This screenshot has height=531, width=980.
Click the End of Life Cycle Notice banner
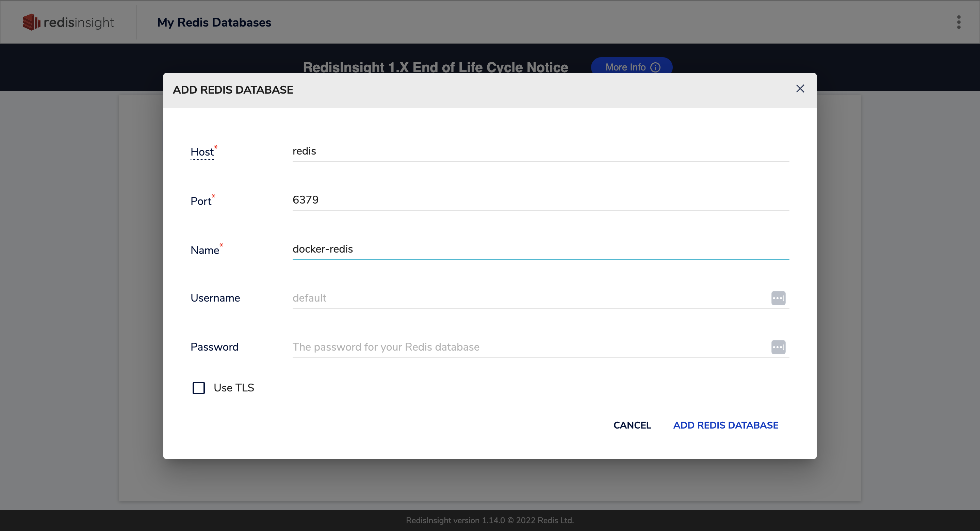(435, 66)
